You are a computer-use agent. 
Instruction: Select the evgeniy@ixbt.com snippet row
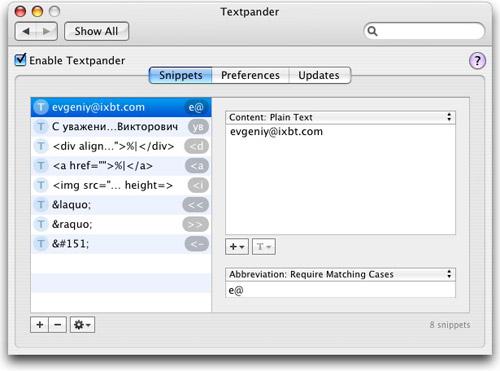(121, 107)
